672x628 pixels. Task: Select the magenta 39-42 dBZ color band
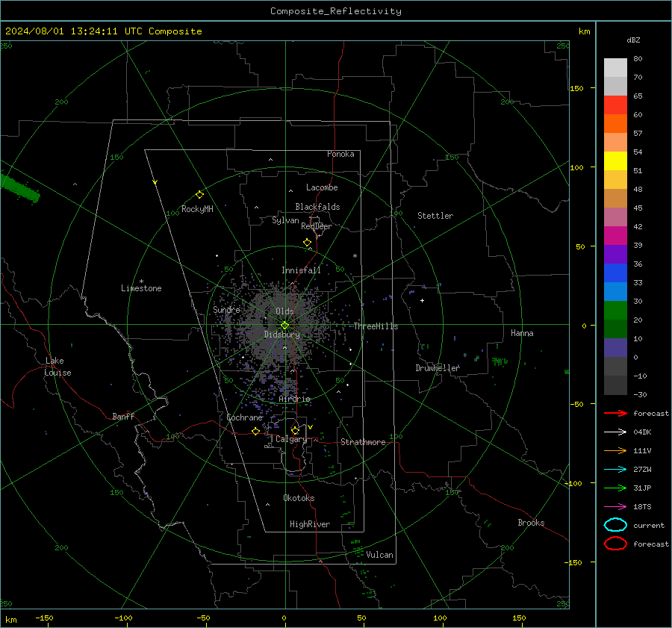tap(615, 236)
